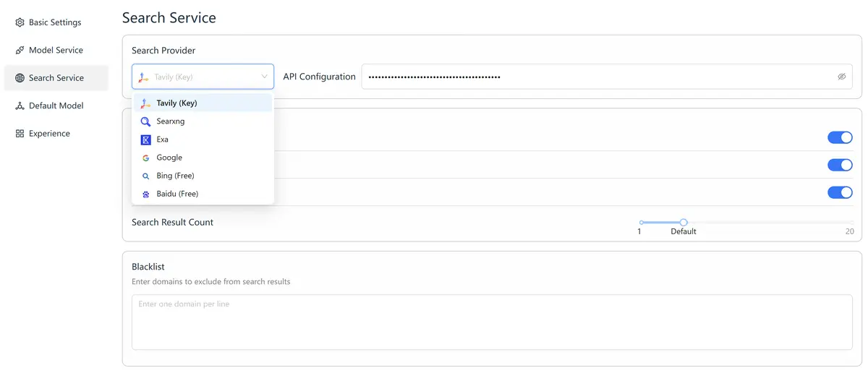Focus the Blacklist domains text area
Image resolution: width=868 pixels, height=386 pixels.
pos(492,322)
